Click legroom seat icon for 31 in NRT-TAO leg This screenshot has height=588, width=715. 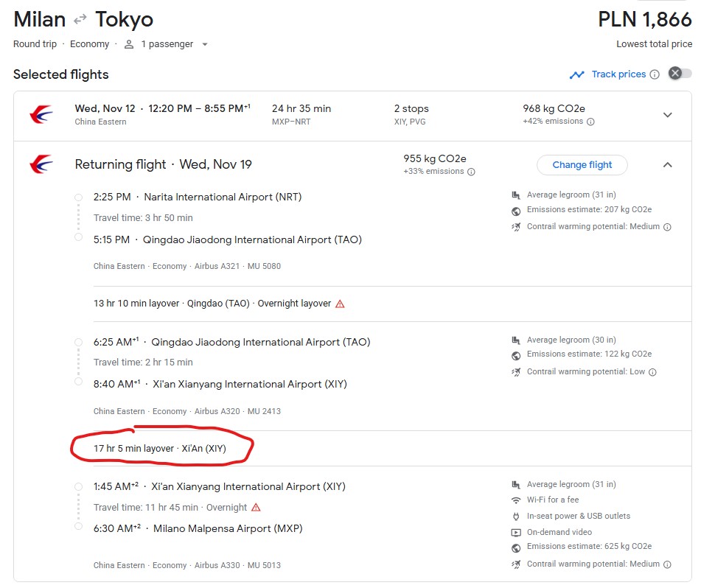pos(516,195)
